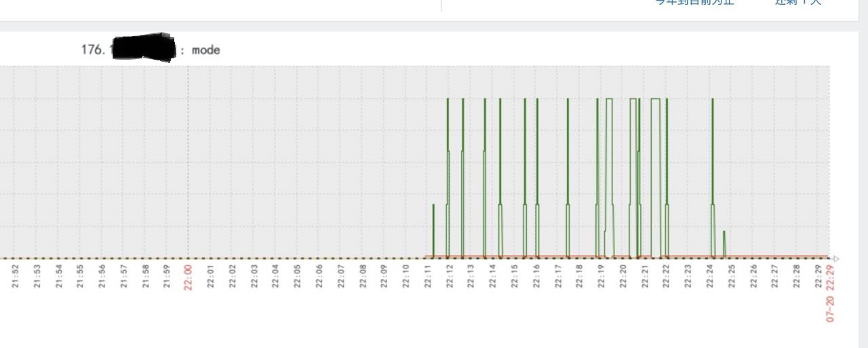Click the 21:59 time axis label
Viewport: 868px width, 348px height.
pyautogui.click(x=167, y=275)
